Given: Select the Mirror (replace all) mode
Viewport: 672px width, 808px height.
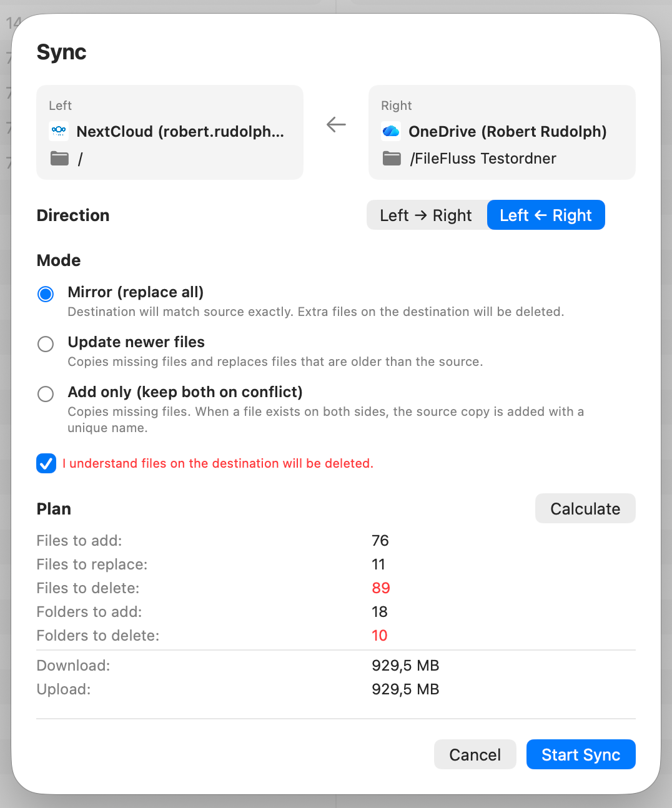Looking at the screenshot, I should tap(45, 293).
